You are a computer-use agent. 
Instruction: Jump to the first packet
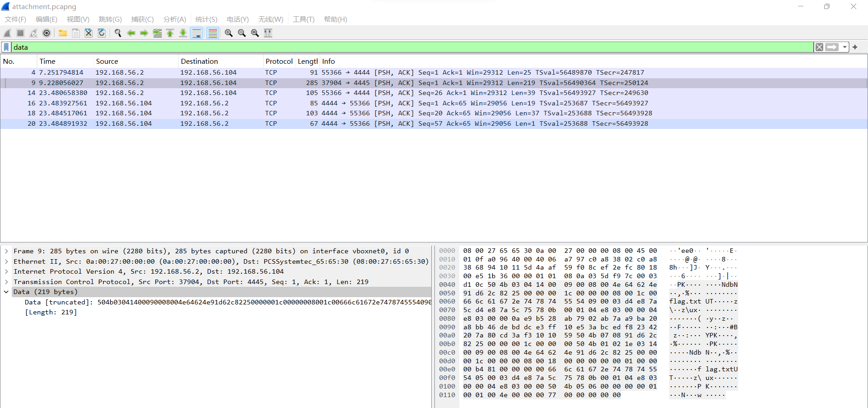pos(170,33)
